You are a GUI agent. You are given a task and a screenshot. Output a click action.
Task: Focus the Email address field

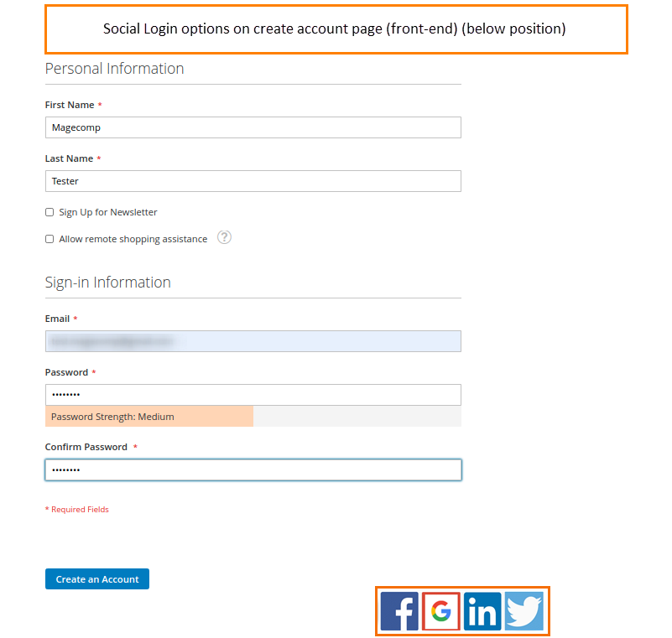252,340
